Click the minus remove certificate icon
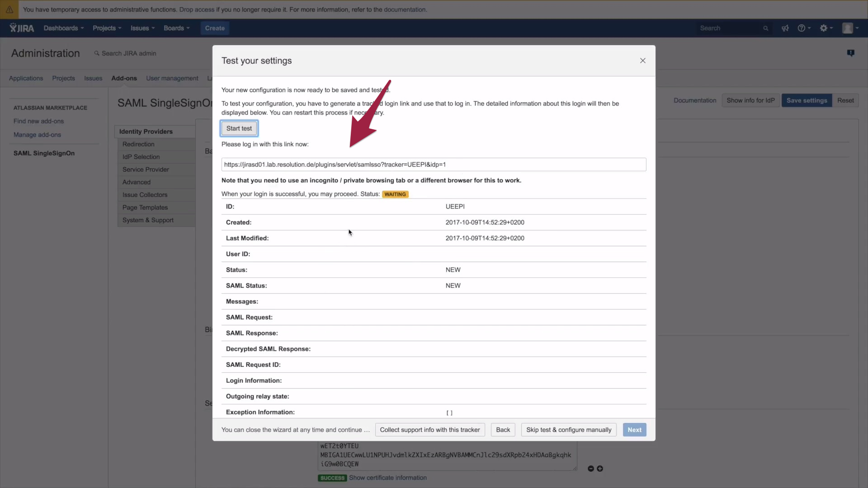 point(590,469)
